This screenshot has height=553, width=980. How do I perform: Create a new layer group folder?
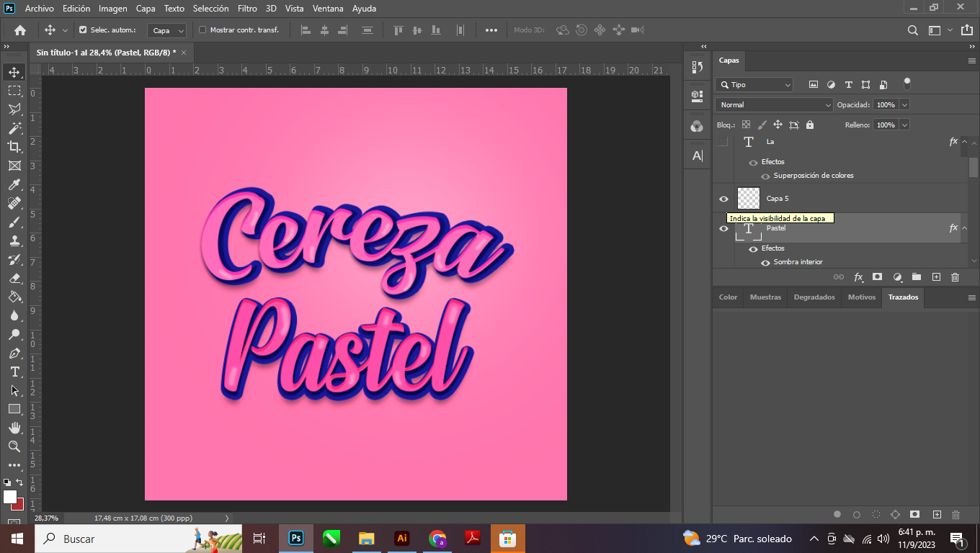click(917, 276)
